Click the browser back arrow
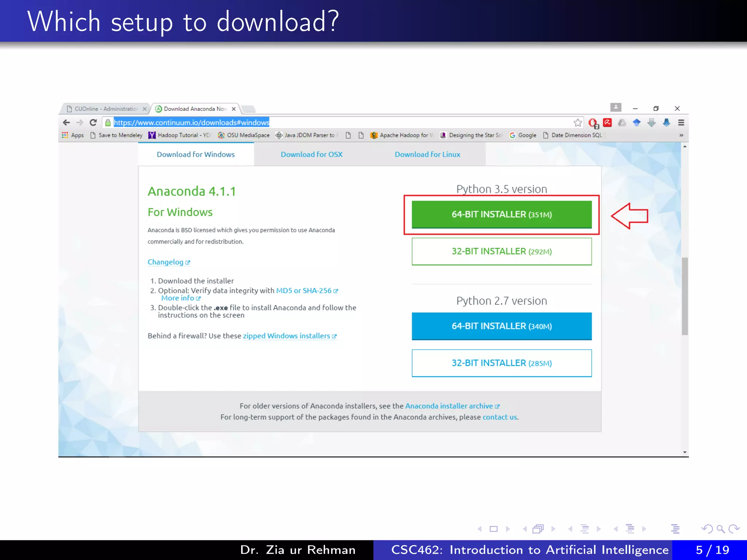747x560 pixels. [x=66, y=122]
